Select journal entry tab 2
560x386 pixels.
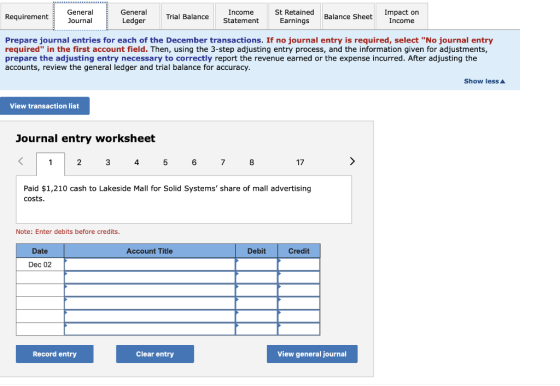[79, 162]
